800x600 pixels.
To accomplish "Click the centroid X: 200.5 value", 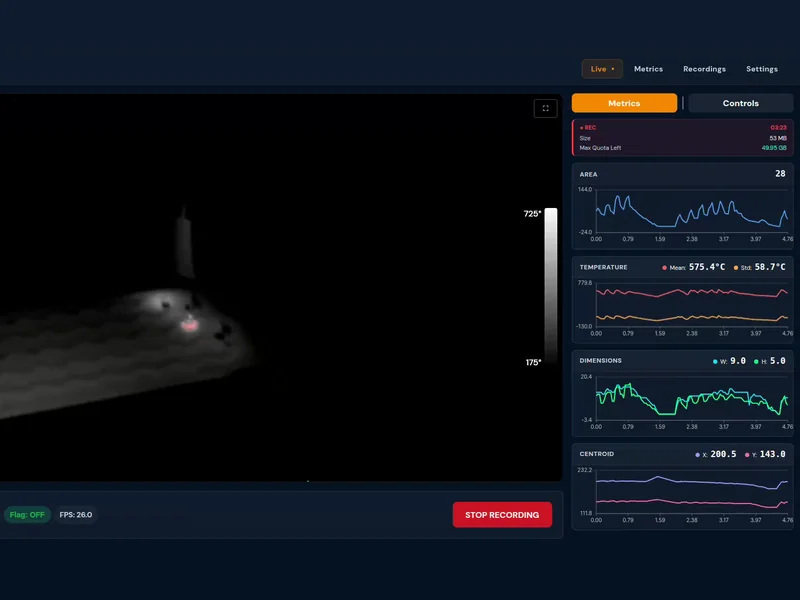I will coord(723,454).
